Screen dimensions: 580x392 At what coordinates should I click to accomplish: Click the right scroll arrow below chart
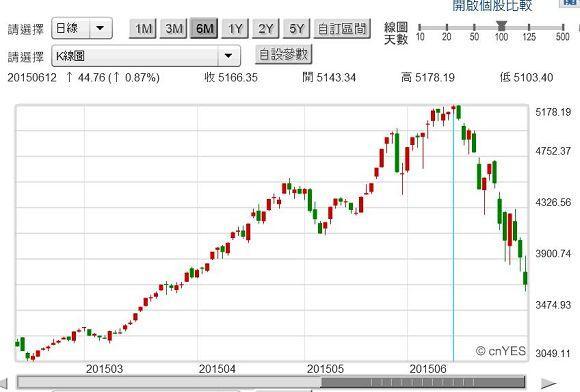click(x=549, y=384)
